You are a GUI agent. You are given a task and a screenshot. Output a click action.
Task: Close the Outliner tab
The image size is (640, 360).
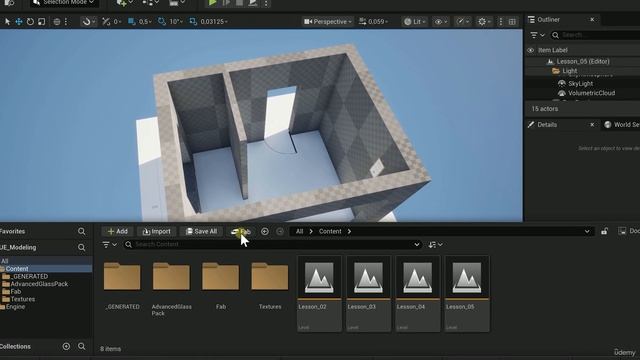pyautogui.click(x=592, y=20)
